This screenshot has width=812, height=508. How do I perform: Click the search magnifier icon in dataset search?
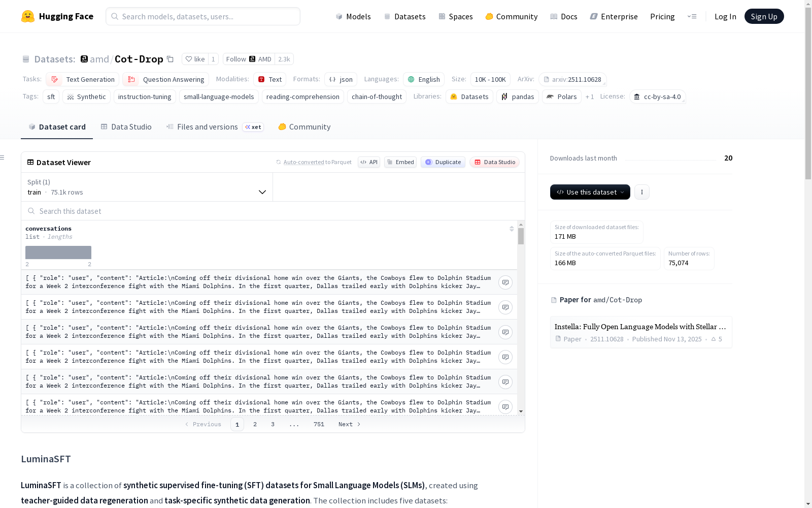(31, 211)
